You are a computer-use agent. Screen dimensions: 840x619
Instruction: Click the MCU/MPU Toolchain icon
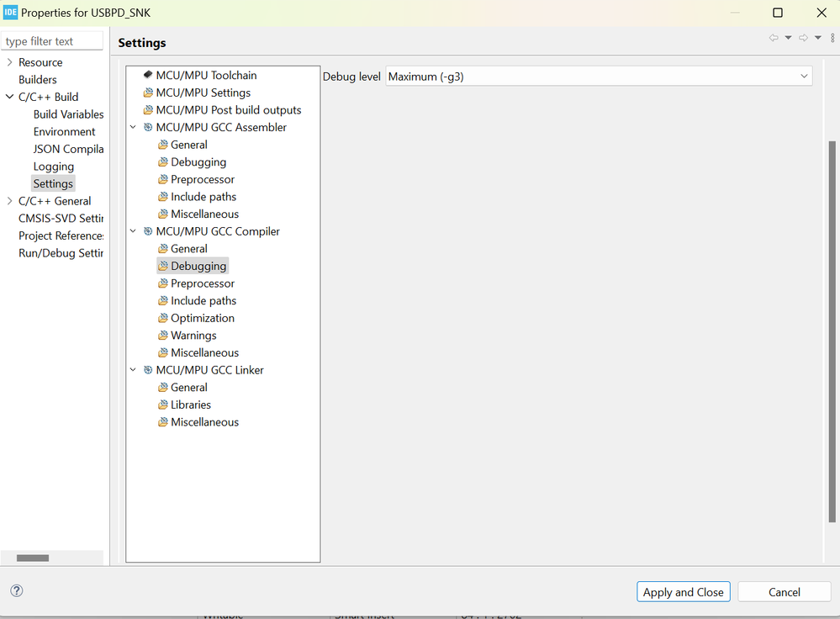click(x=148, y=75)
